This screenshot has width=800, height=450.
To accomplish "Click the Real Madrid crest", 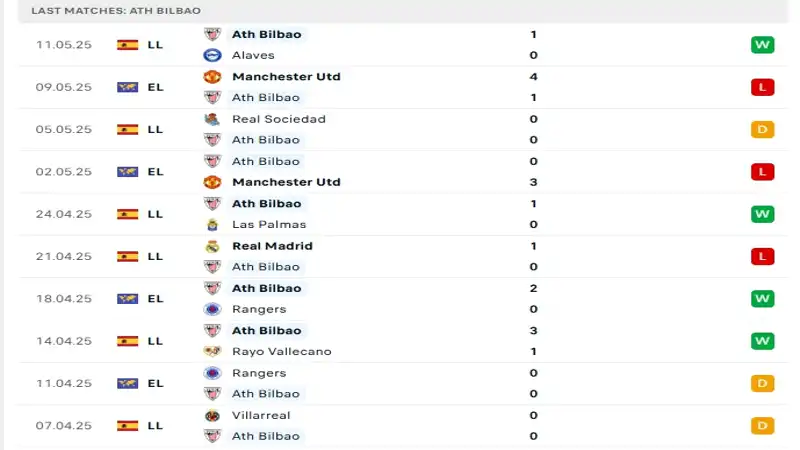I will (x=212, y=246).
